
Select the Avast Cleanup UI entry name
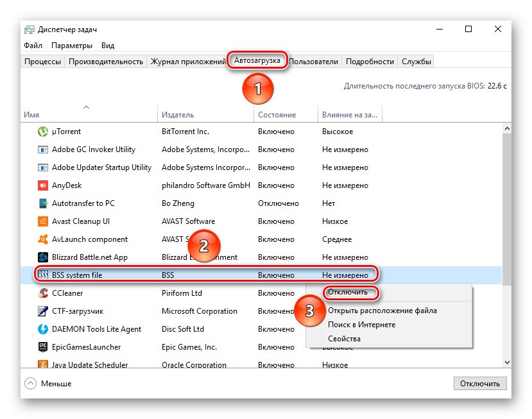point(80,221)
